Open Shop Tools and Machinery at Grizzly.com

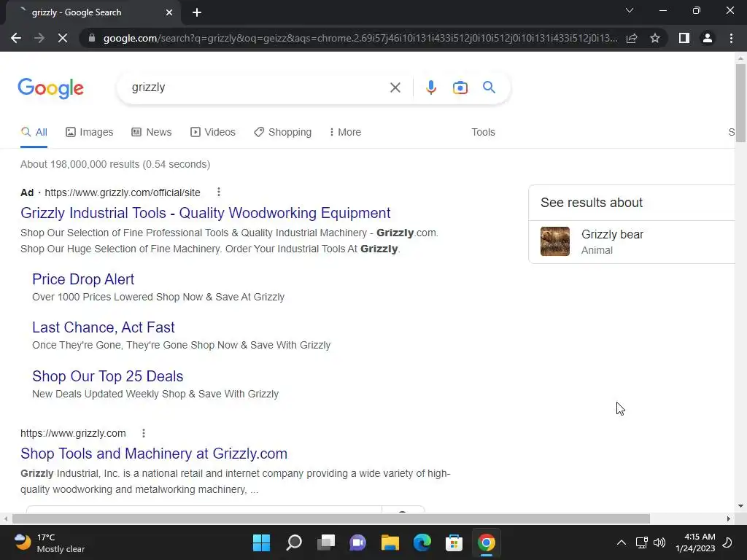point(154,454)
